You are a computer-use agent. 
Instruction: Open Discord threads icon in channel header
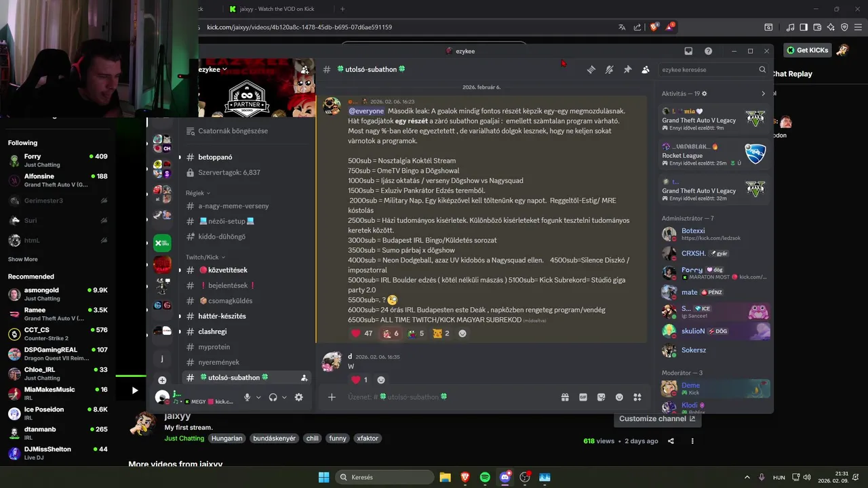click(x=591, y=69)
